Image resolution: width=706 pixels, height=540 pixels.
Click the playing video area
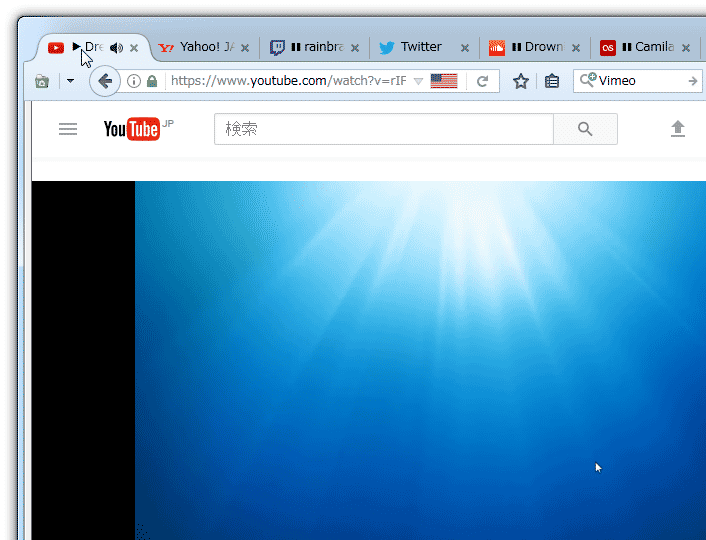420,360
